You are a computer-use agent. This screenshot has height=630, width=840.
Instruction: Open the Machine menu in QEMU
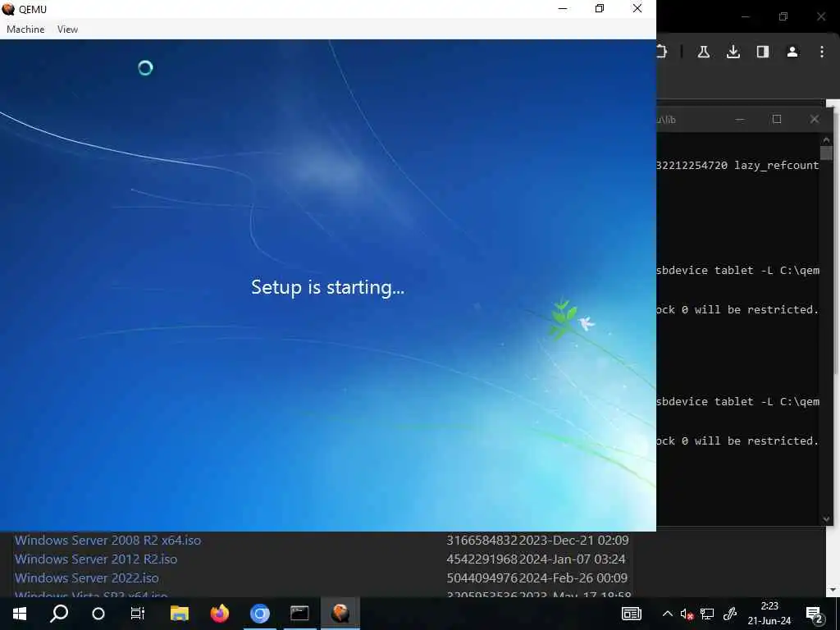[x=25, y=30]
